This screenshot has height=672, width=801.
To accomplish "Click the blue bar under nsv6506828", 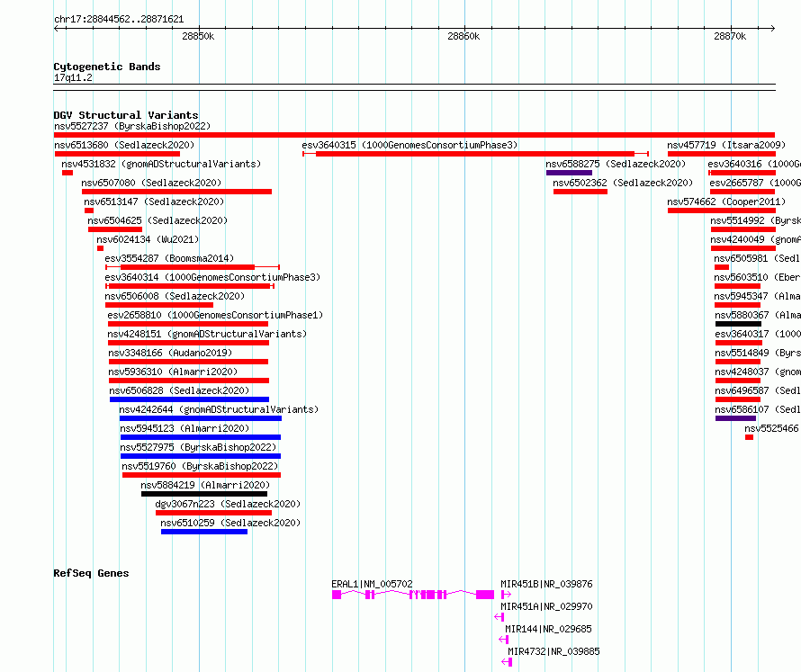I will pos(189,399).
